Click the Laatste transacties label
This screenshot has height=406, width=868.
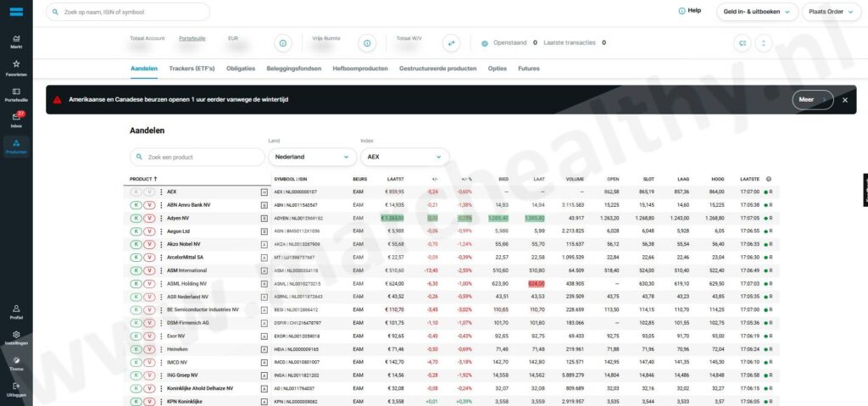[x=570, y=42]
